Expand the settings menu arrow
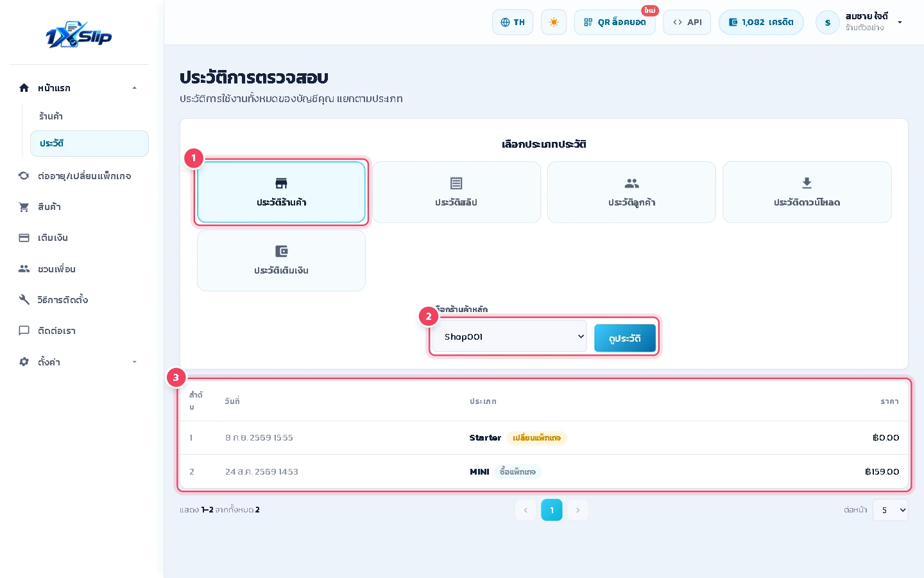The image size is (924, 578). pyautogui.click(x=134, y=362)
